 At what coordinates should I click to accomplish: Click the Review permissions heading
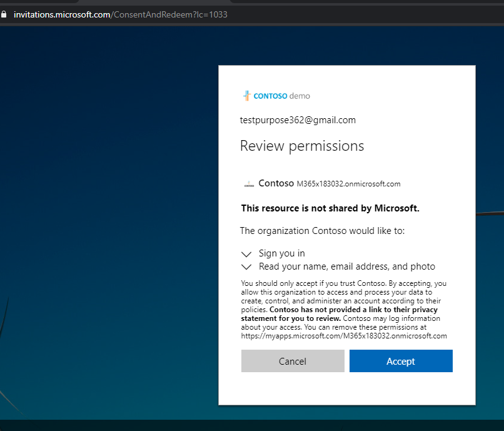[301, 146]
